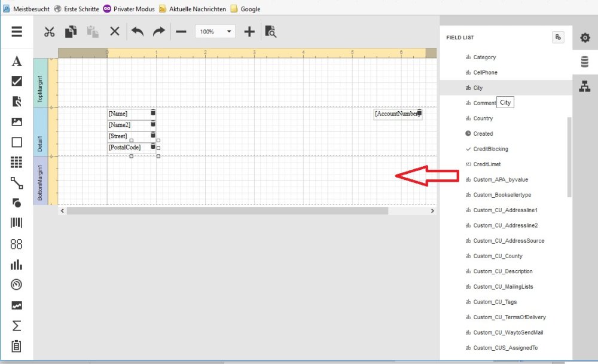The height and width of the screenshot is (364, 598).
Task: Undo the last action
Action: click(138, 31)
